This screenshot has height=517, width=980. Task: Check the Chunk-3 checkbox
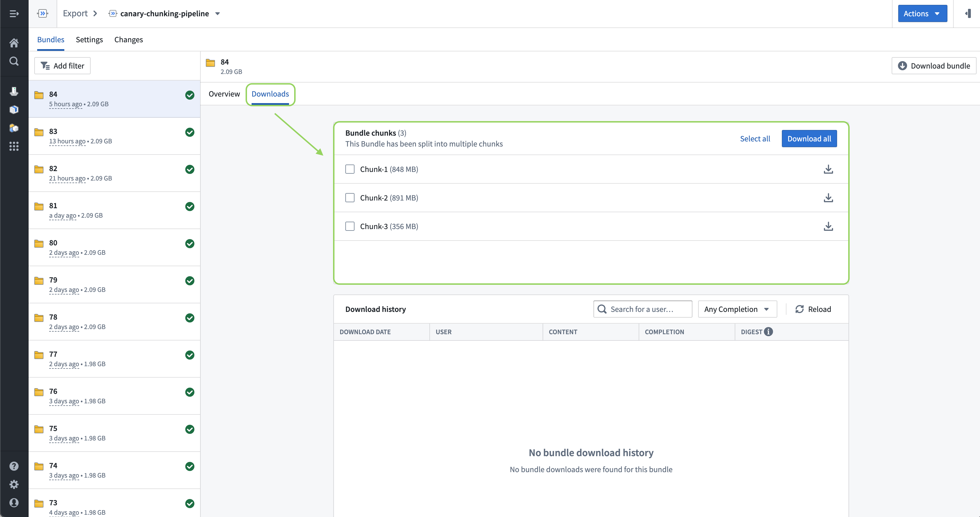350,226
